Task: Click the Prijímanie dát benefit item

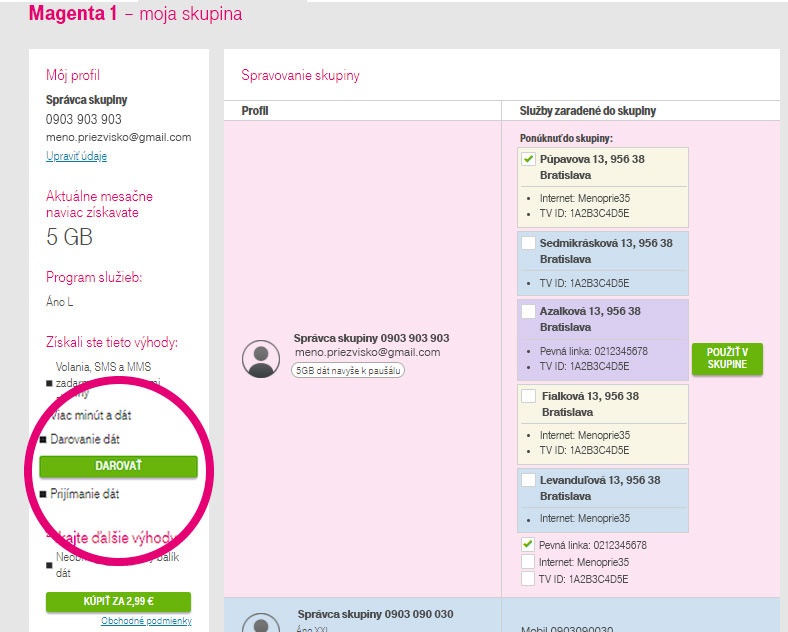Action: point(84,494)
